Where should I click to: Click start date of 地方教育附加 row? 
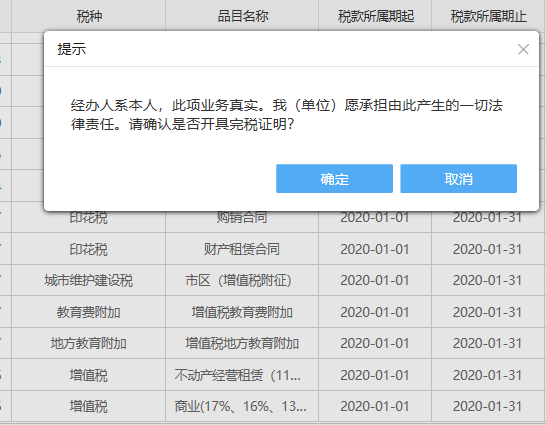375,343
